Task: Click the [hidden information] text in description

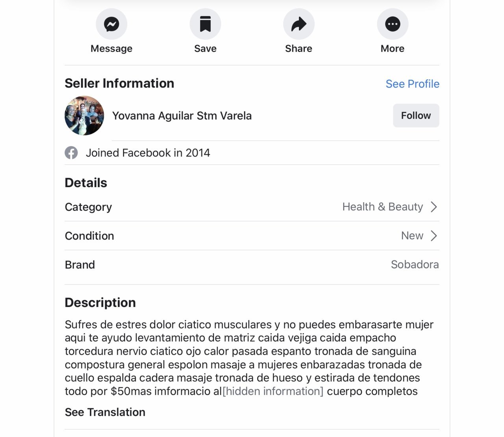Action: pos(273,391)
